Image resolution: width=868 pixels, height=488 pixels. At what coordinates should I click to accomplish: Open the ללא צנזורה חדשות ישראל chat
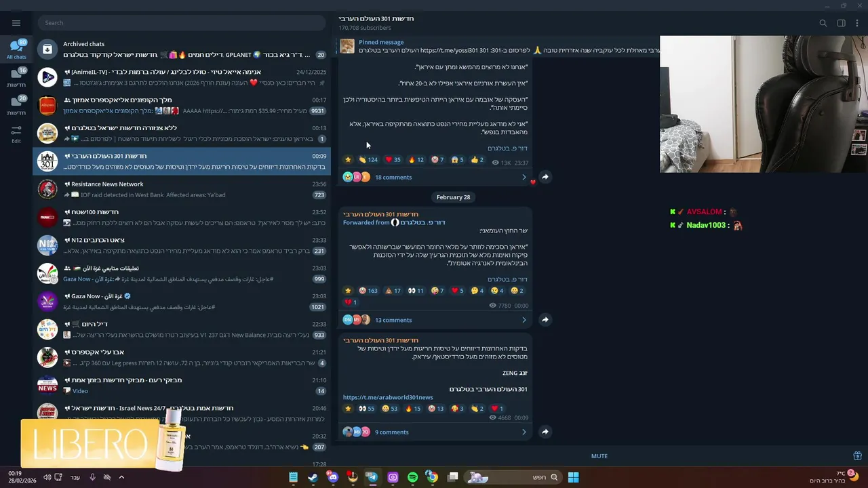pyautogui.click(x=182, y=133)
